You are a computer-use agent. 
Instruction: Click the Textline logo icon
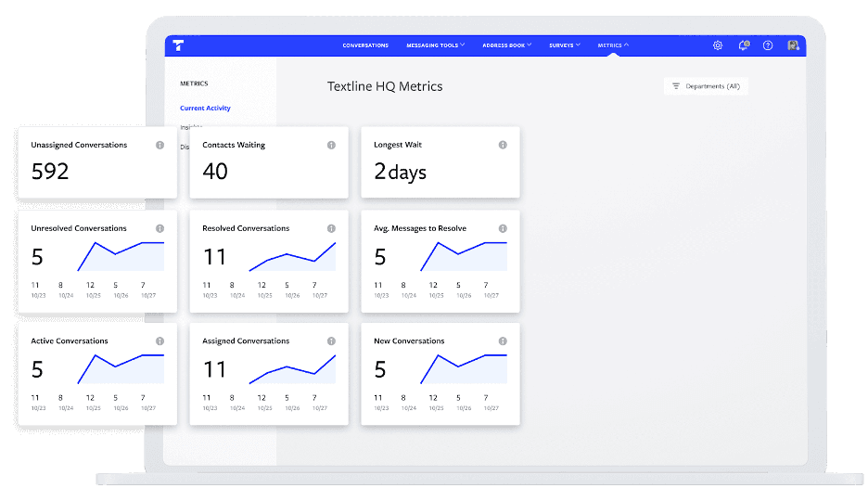(x=179, y=45)
